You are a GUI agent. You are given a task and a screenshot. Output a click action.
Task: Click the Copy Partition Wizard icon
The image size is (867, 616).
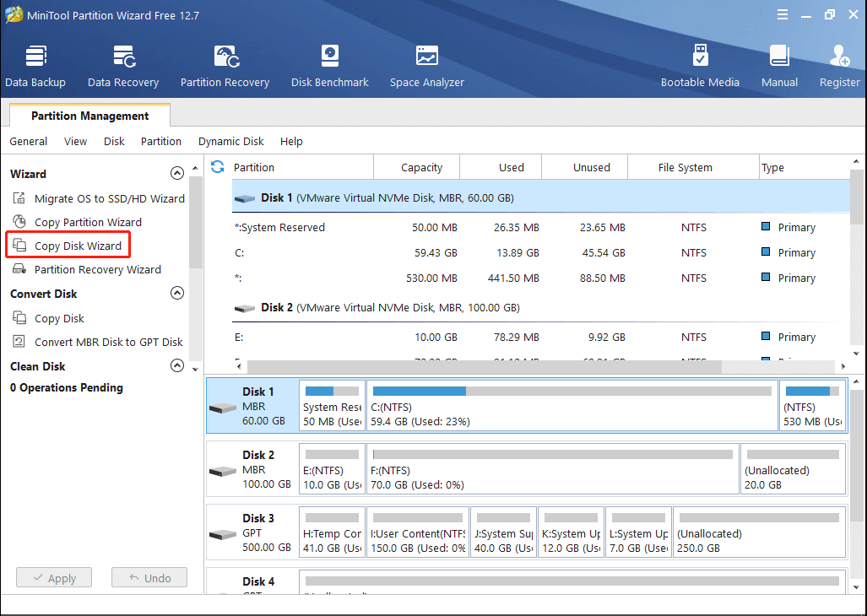point(19,222)
